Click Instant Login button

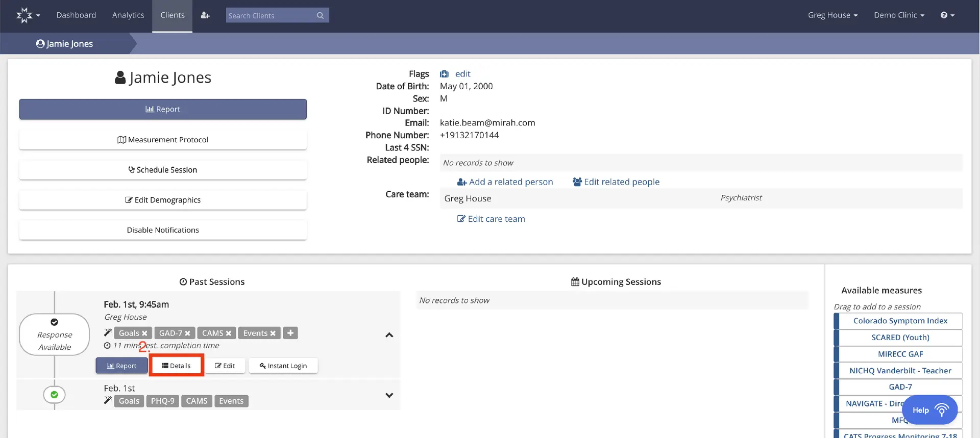pyautogui.click(x=283, y=366)
